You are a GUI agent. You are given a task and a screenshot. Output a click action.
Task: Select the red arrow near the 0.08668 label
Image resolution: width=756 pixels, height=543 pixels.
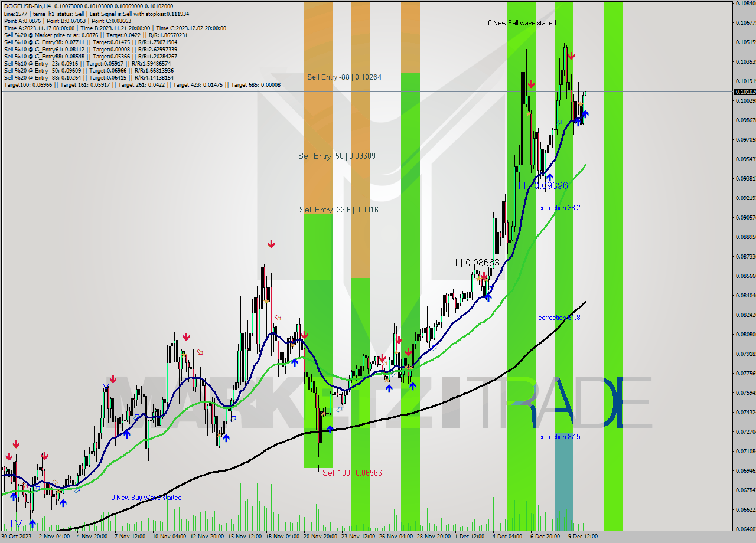coord(484,276)
